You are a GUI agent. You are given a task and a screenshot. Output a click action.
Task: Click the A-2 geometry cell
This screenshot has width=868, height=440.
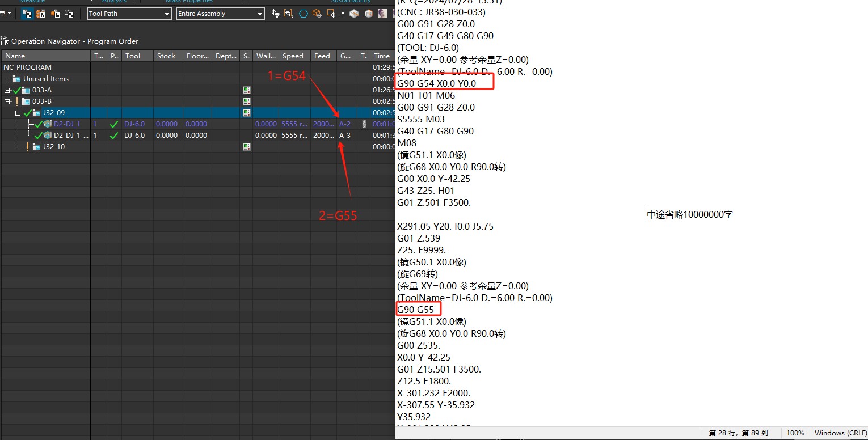pyautogui.click(x=345, y=124)
